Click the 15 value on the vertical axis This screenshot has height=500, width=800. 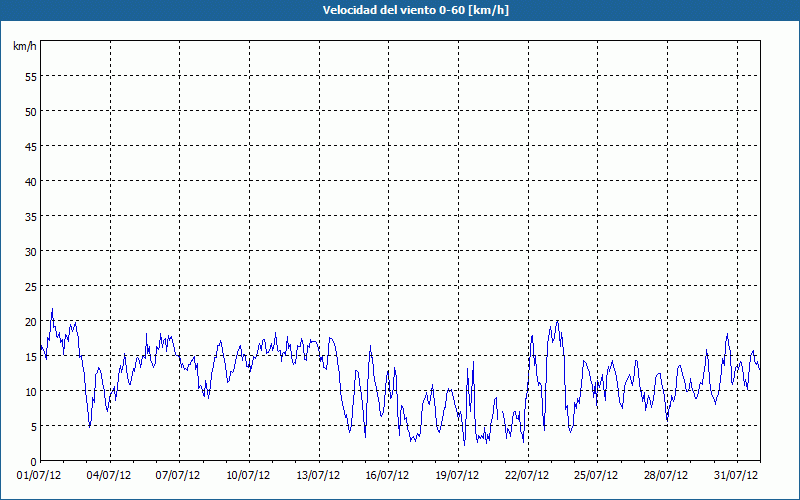[31, 357]
